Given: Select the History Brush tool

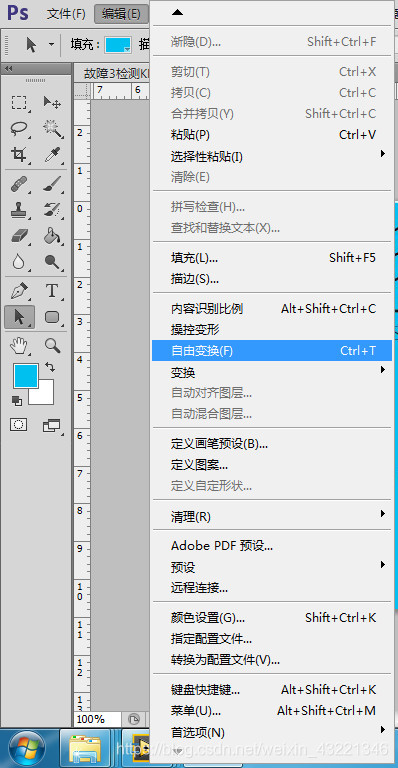Looking at the screenshot, I should (51, 211).
